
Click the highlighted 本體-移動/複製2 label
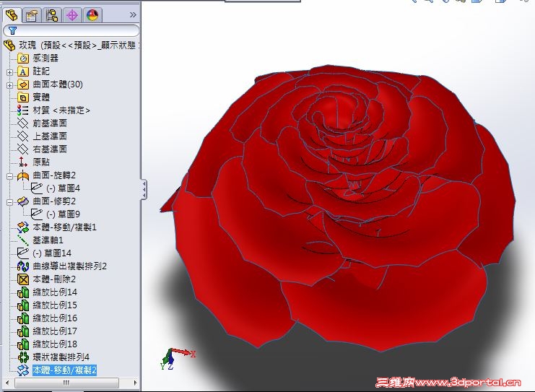pos(64,370)
